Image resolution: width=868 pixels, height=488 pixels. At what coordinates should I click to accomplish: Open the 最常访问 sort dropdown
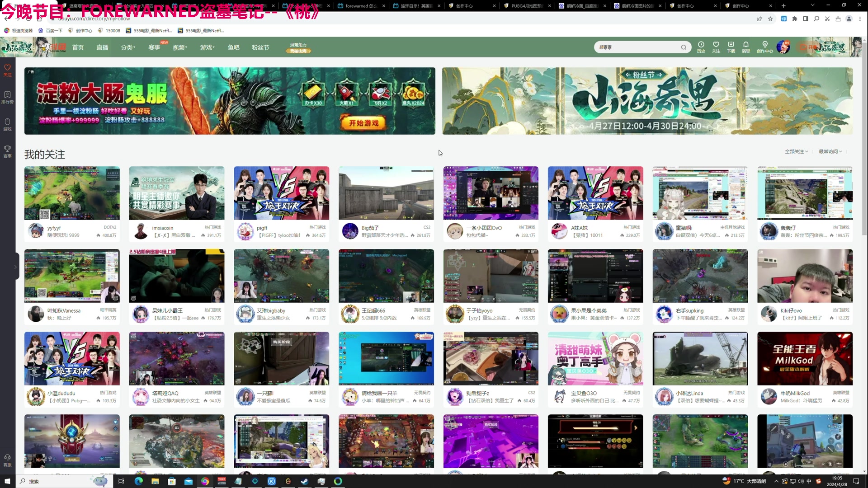pos(830,151)
